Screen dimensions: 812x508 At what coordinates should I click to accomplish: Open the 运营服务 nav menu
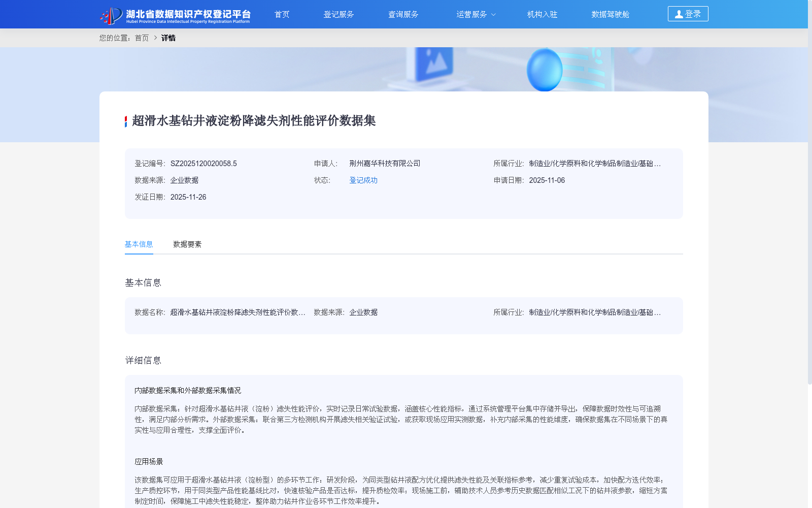471,14
